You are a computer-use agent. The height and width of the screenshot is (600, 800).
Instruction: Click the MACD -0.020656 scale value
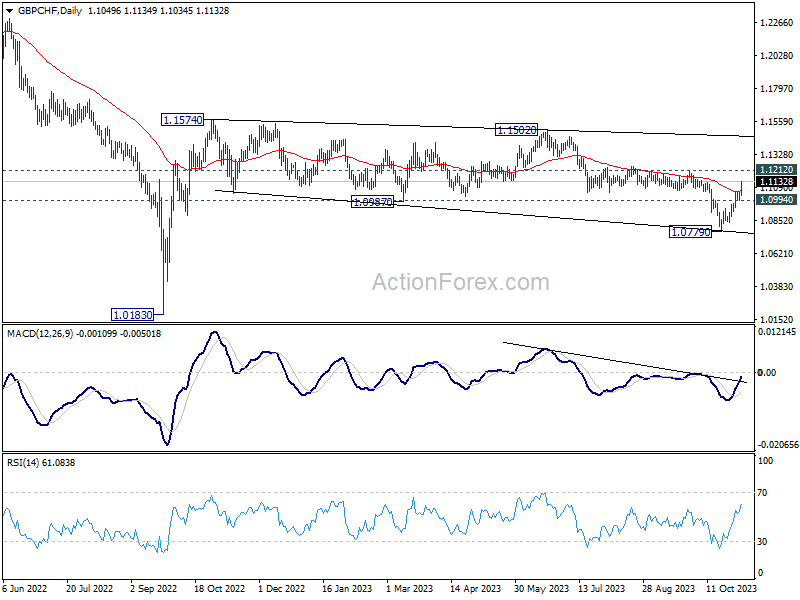[778, 445]
